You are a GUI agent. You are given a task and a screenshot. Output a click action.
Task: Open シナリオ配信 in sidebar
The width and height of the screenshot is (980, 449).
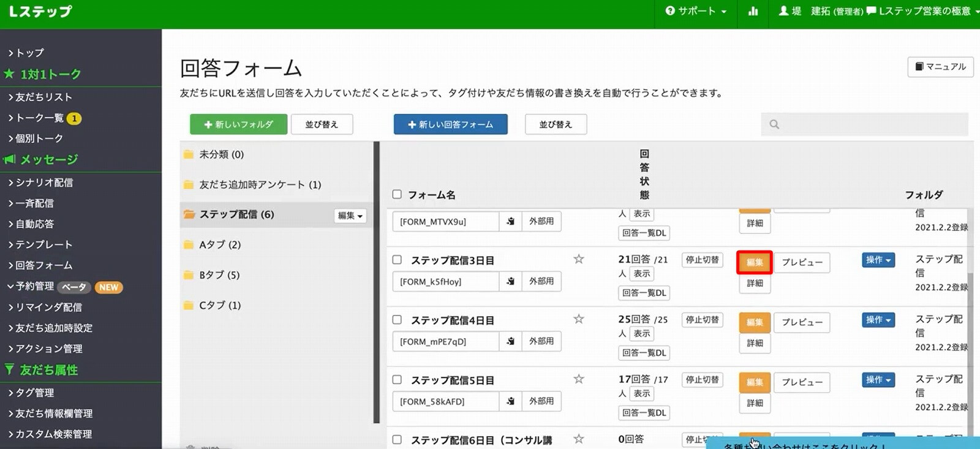pyautogui.click(x=40, y=182)
